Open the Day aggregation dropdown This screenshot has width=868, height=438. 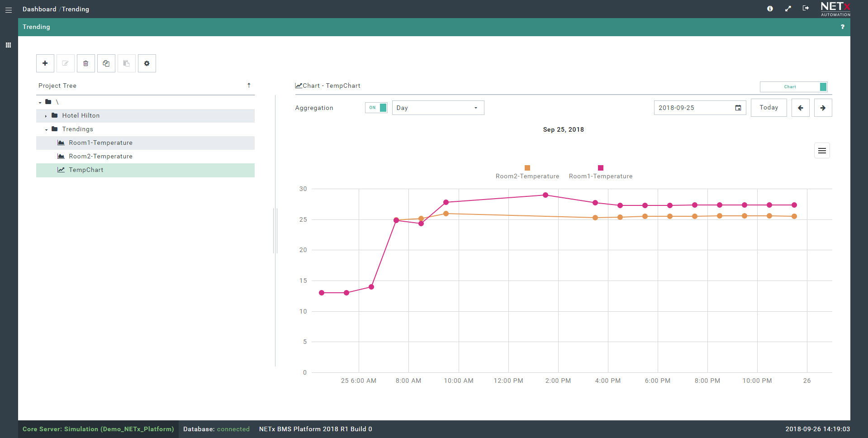(437, 108)
